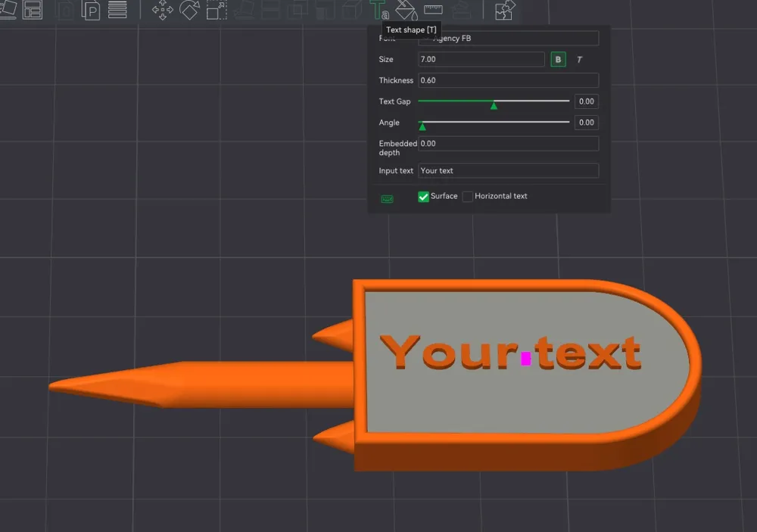Select the Rotate tool

tap(189, 10)
